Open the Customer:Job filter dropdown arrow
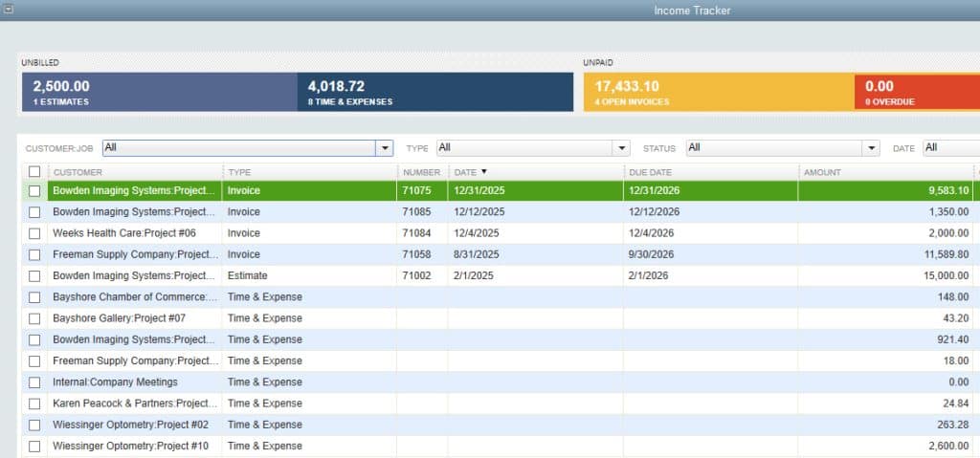The height and width of the screenshot is (458, 980). [385, 148]
